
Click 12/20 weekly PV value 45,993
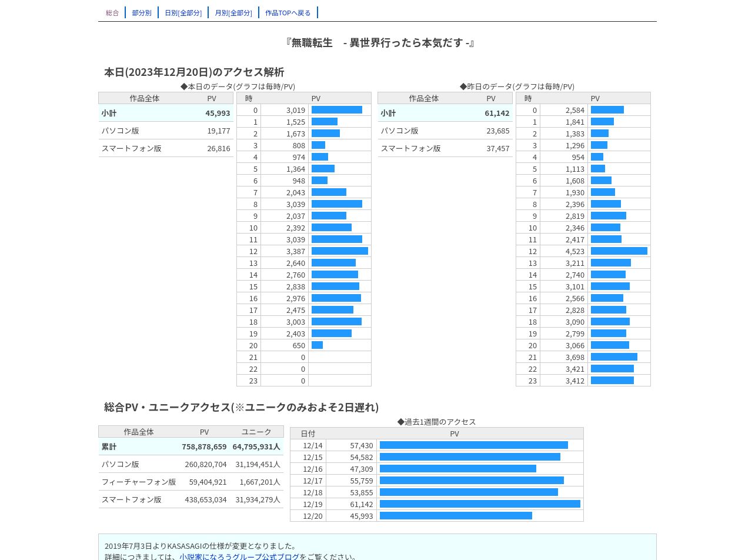pos(362,516)
